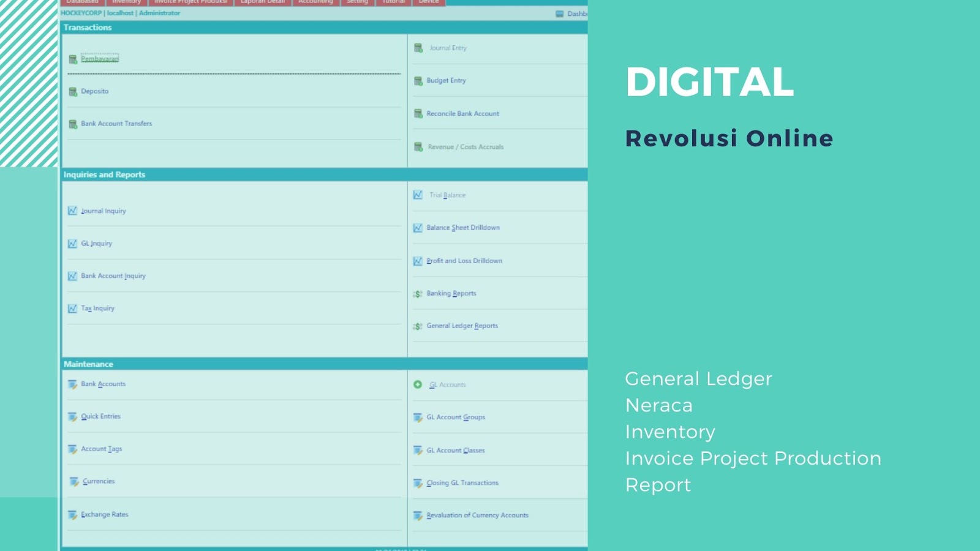Viewport: 980px width, 551px height.
Task: Open GL Account Classes link
Action: [456, 450]
